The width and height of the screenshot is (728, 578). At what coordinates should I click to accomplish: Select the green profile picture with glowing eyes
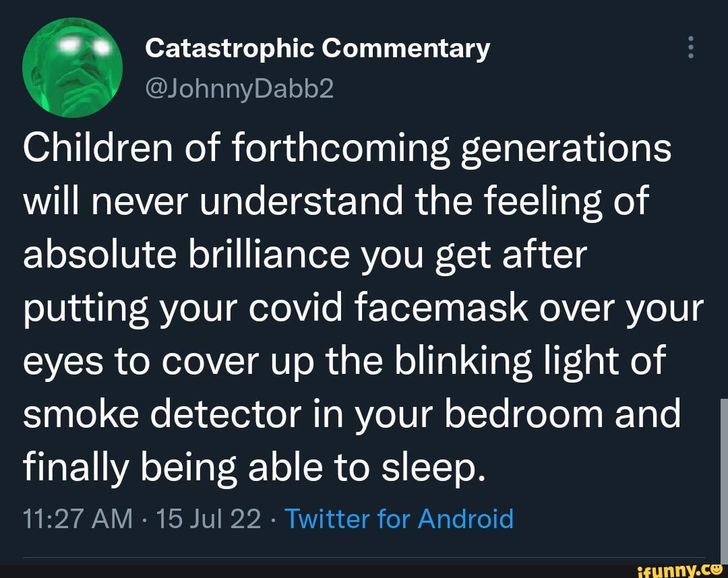72,66
